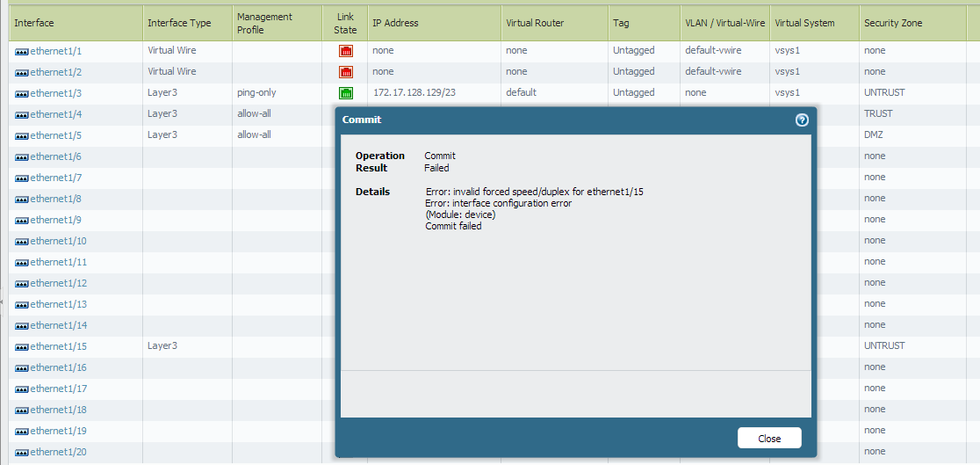Open help for the Commit dialog
Screen dimensions: 980x465
(x=802, y=120)
